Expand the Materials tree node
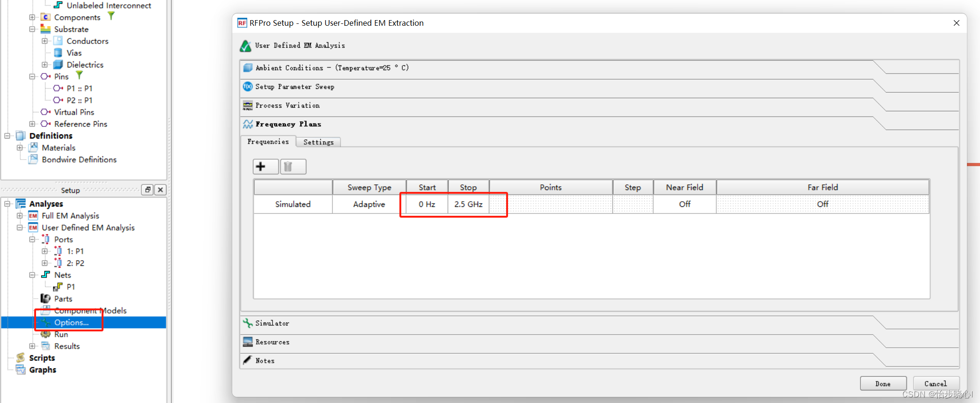 click(20, 147)
